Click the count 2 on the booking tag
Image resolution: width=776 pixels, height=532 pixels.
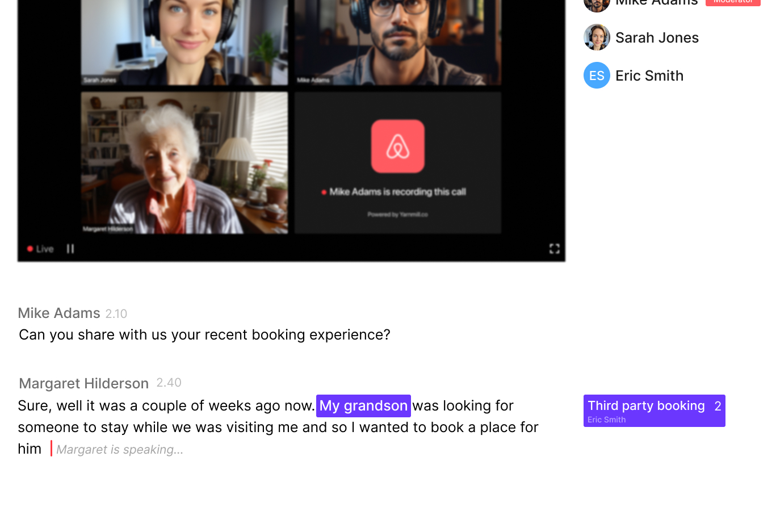pos(718,407)
